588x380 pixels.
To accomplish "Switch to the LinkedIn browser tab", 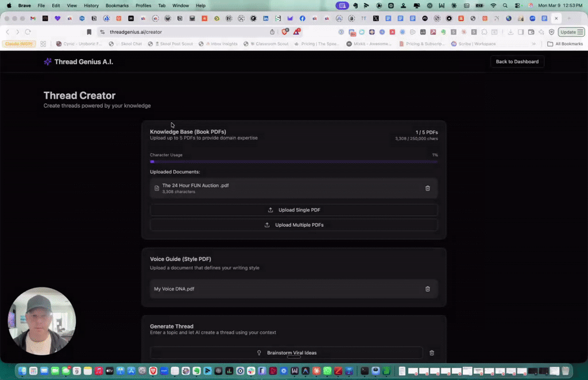I will pos(265,18).
